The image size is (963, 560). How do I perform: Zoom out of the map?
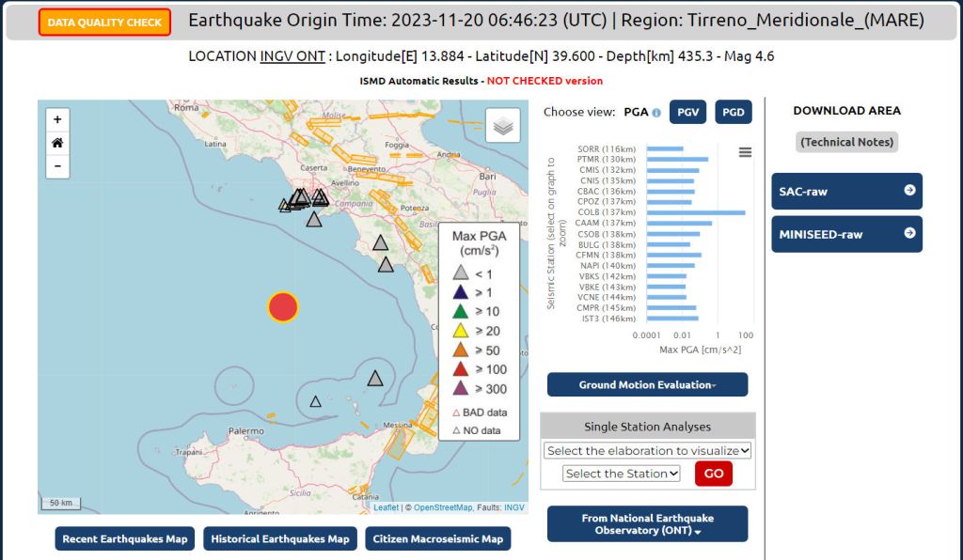[x=57, y=166]
